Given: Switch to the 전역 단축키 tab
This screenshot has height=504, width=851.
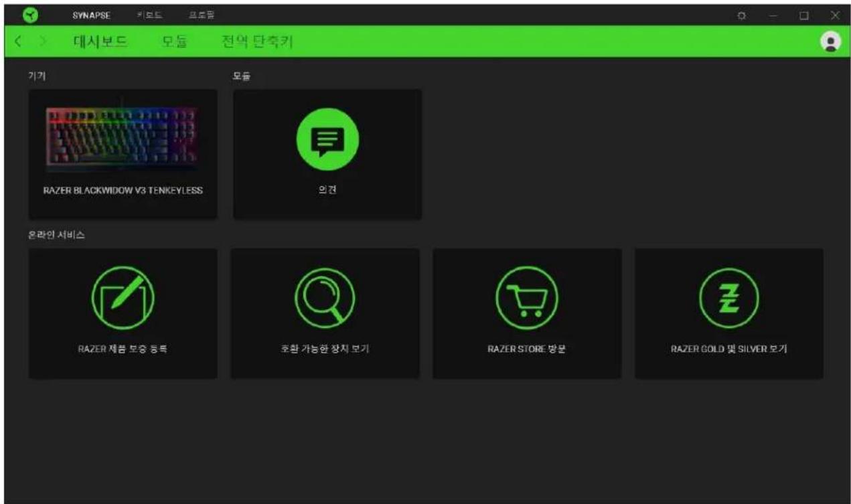Looking at the screenshot, I should tap(256, 42).
